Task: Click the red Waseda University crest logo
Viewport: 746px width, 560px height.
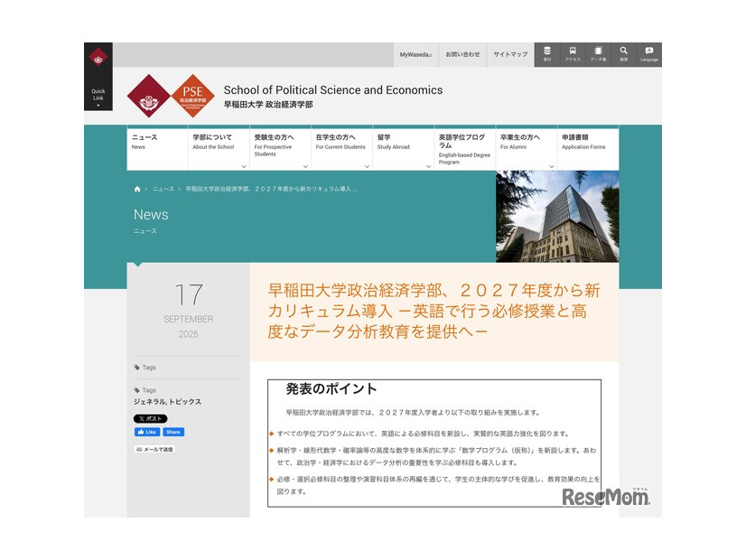Action: pyautogui.click(x=149, y=96)
